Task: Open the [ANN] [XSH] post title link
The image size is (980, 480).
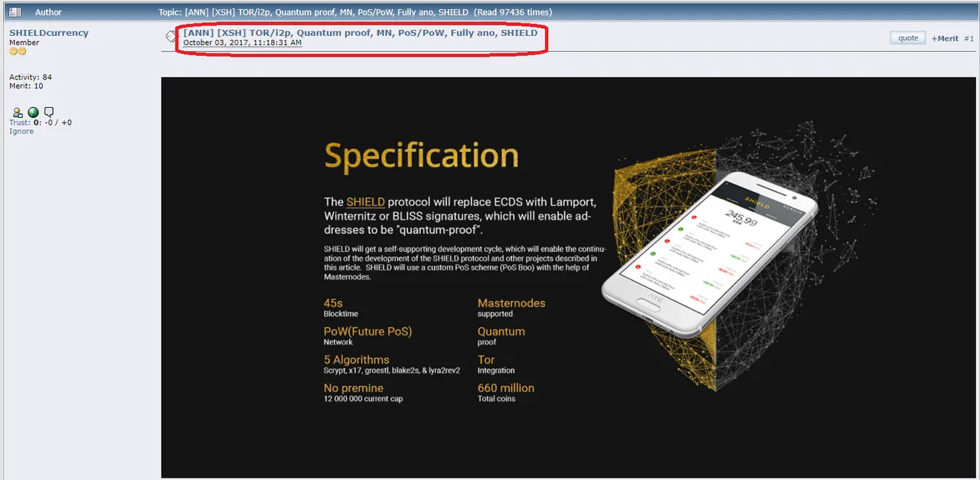Action: point(360,33)
